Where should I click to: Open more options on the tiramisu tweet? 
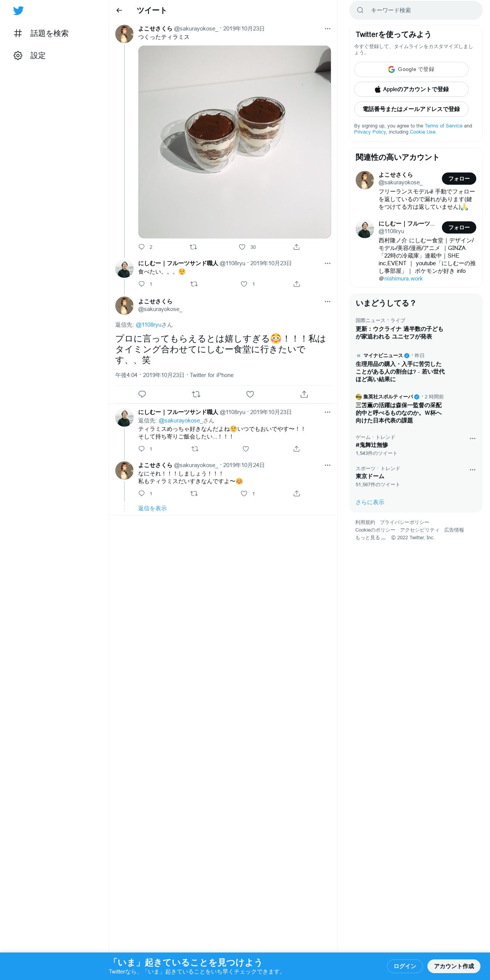(327, 29)
